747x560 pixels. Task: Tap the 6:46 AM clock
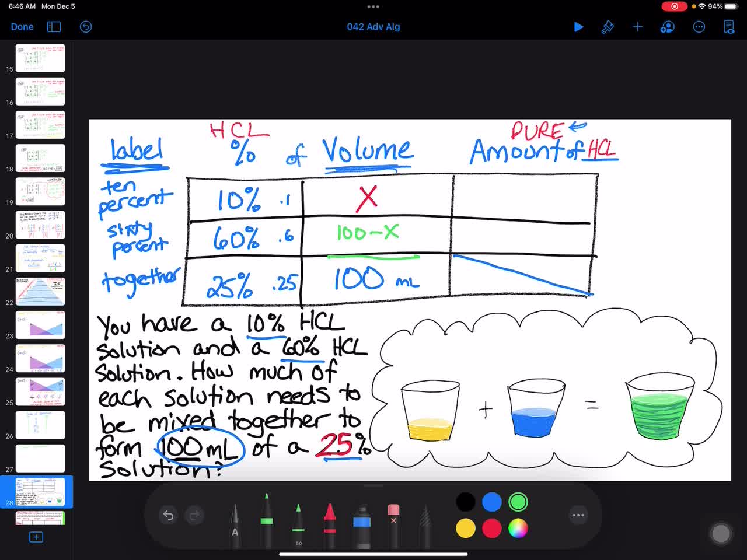pyautogui.click(x=22, y=6)
